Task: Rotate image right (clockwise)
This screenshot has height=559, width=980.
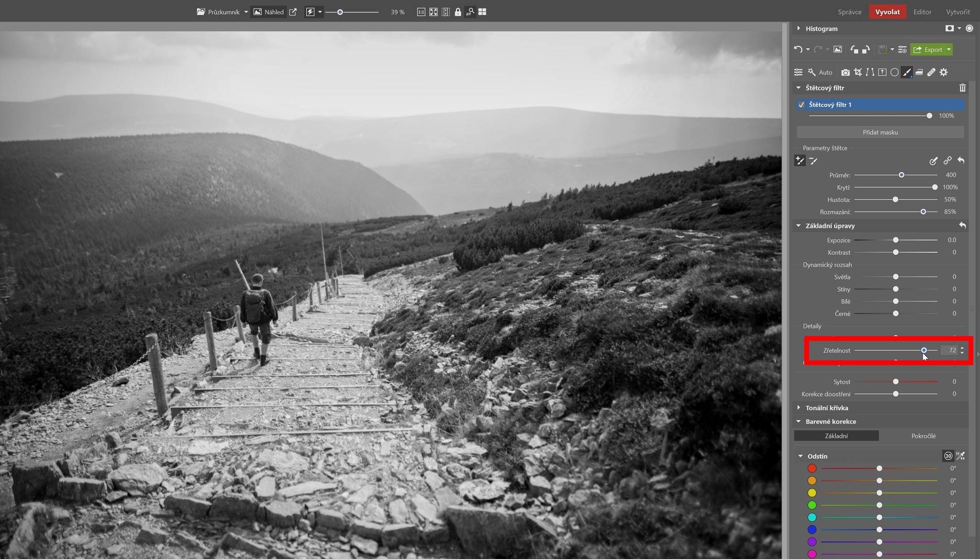Action: pyautogui.click(x=866, y=49)
